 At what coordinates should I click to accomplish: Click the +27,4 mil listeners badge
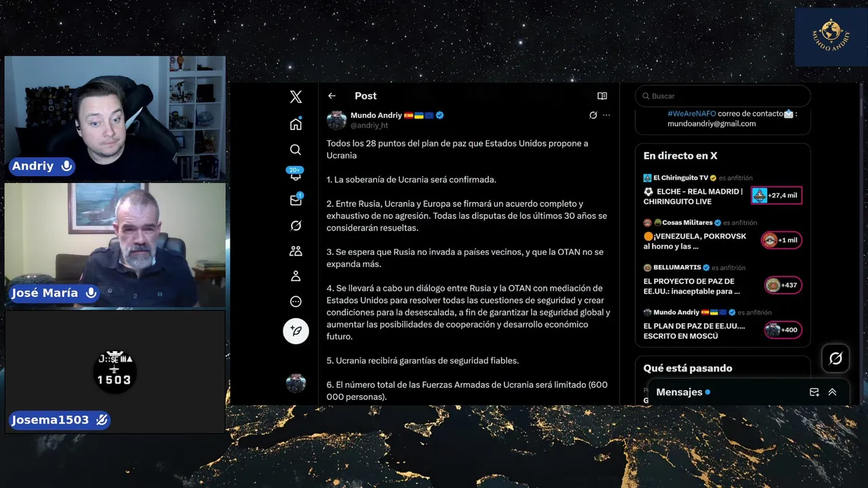click(x=776, y=195)
